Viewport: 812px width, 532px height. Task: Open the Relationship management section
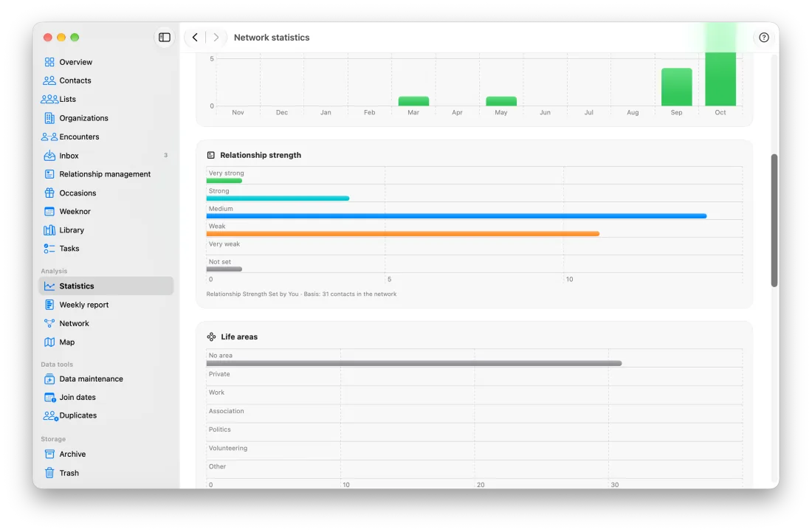point(106,174)
